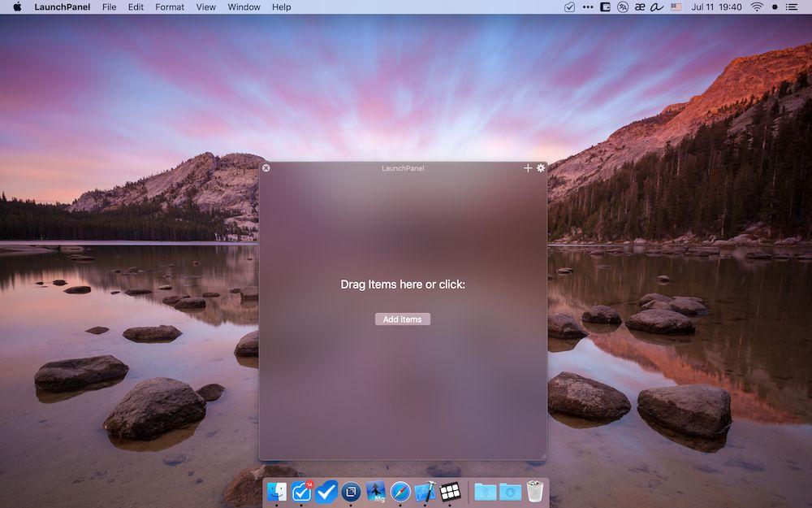
Task: Open the Format menu
Action: pos(170,7)
